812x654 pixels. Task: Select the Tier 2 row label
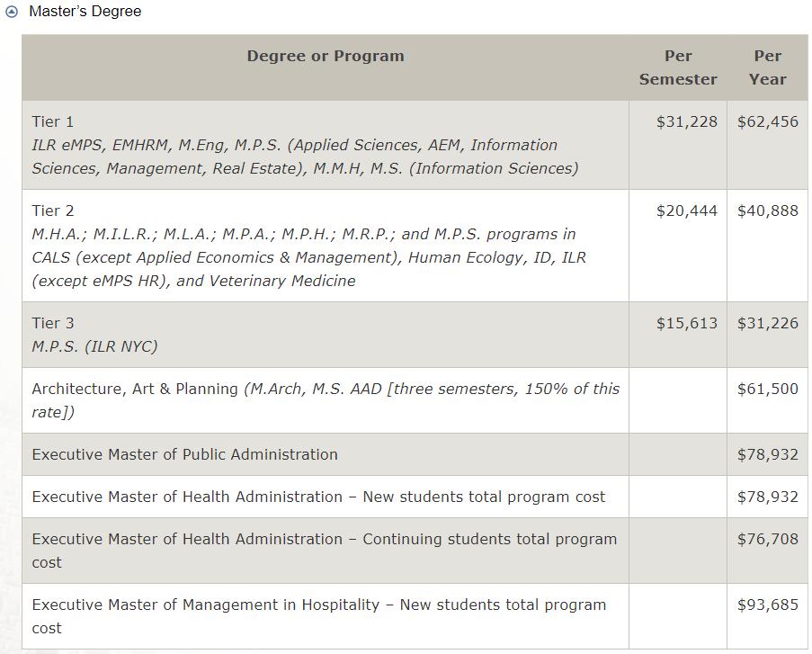(x=53, y=211)
